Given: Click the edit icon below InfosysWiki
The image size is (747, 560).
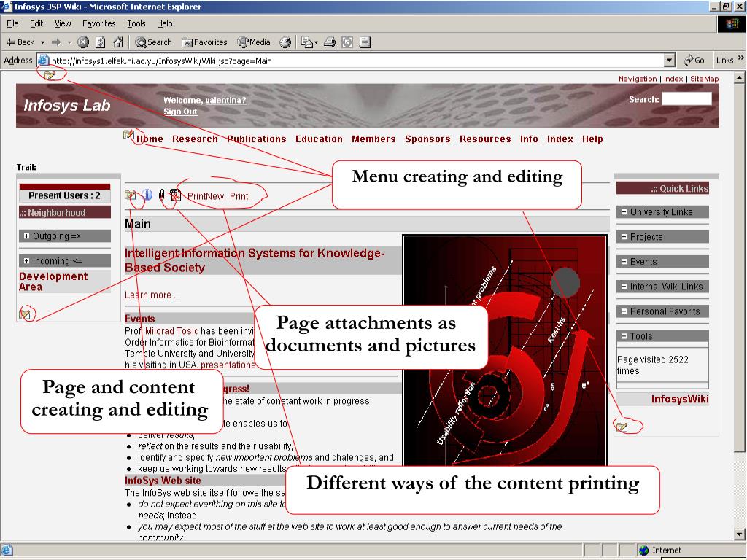Looking at the screenshot, I should pos(622,427).
